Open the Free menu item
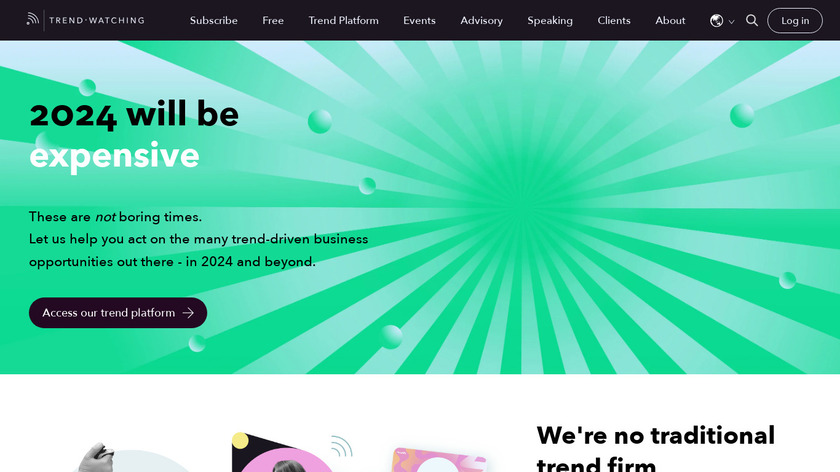This screenshot has height=472, width=840. click(273, 20)
